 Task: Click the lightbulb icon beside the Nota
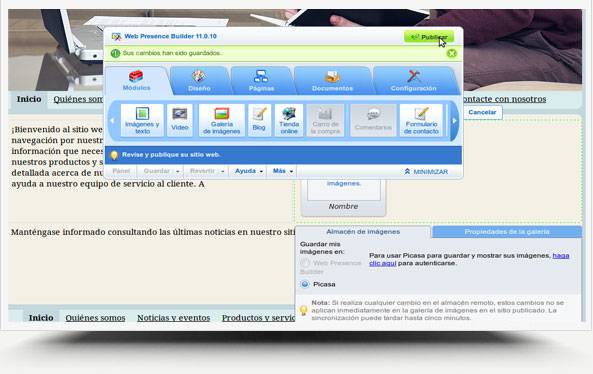[303, 310]
